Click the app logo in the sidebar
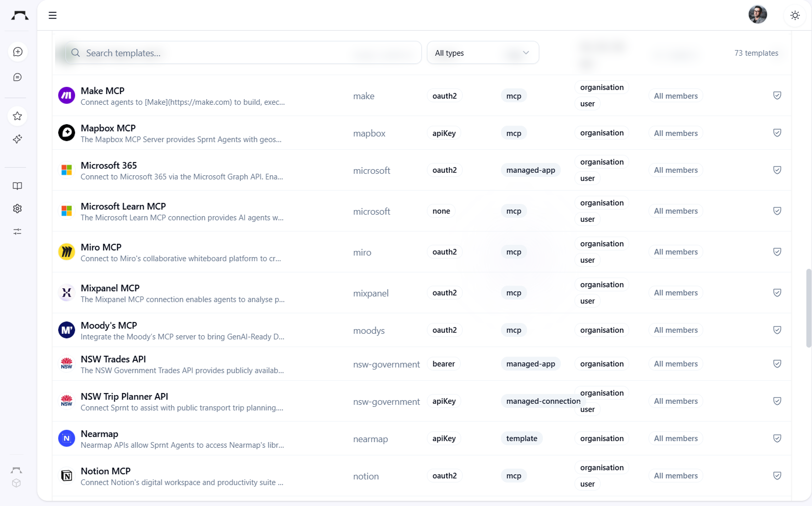 [x=20, y=15]
